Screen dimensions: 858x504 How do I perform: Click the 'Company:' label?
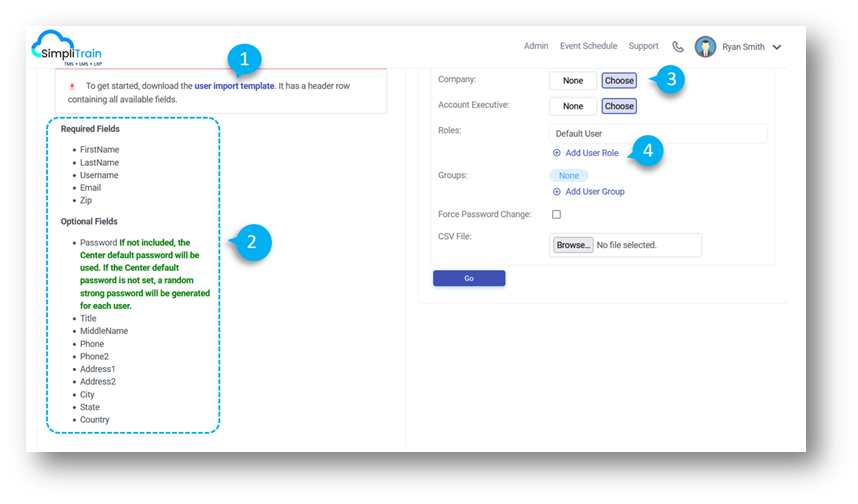pyautogui.click(x=457, y=79)
